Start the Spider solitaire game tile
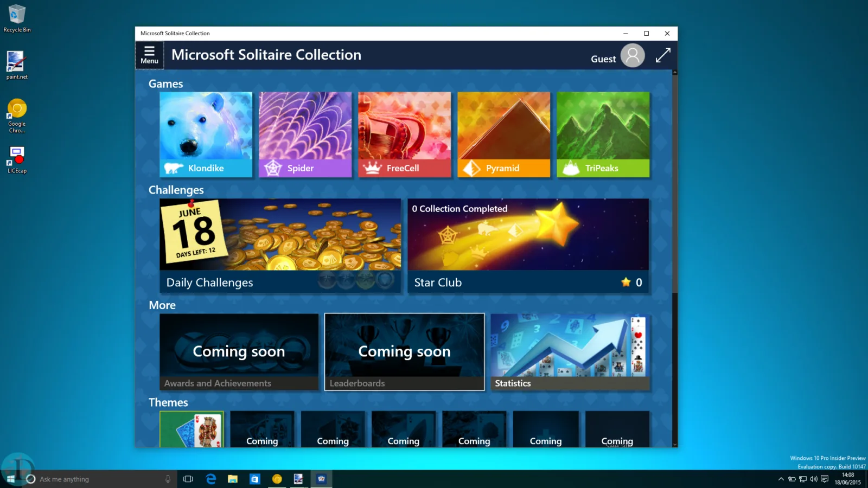This screenshot has height=488, width=868. click(x=305, y=134)
